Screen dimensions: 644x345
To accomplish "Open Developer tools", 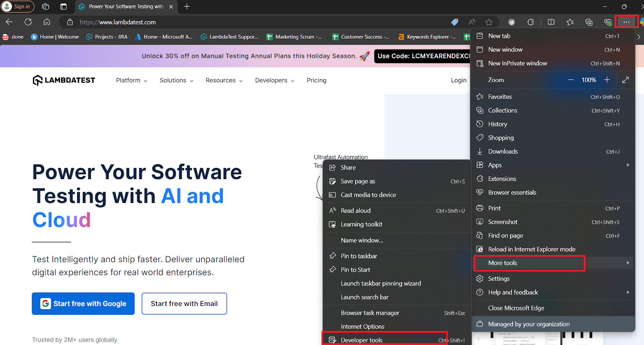I will (397, 339).
